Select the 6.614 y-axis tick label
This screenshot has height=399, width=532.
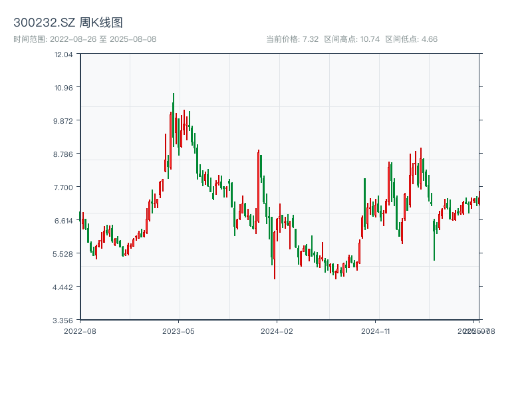tap(64, 221)
